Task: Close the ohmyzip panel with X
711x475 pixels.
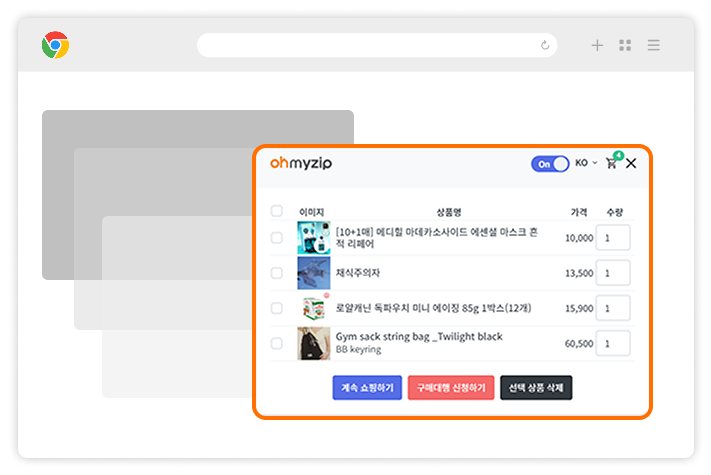Action: (x=631, y=163)
